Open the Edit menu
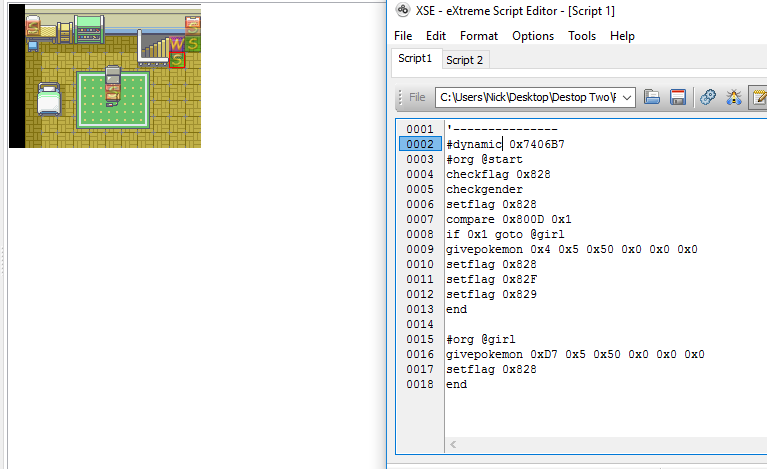This screenshot has height=469, width=767. coord(435,36)
